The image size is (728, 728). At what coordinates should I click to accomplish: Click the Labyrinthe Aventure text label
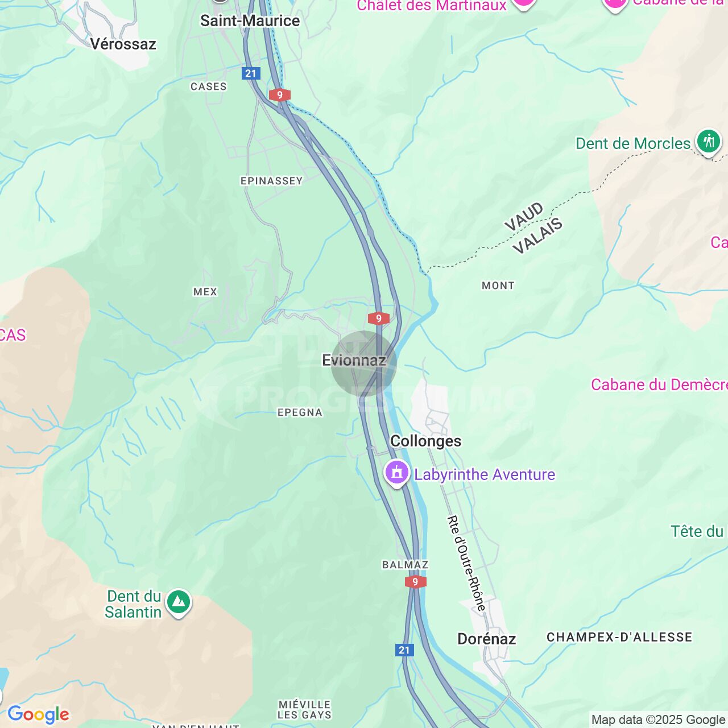(x=485, y=474)
